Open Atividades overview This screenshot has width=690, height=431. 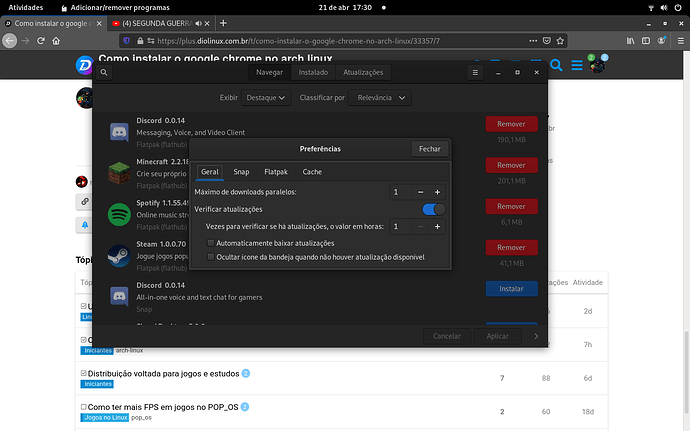(26, 7)
